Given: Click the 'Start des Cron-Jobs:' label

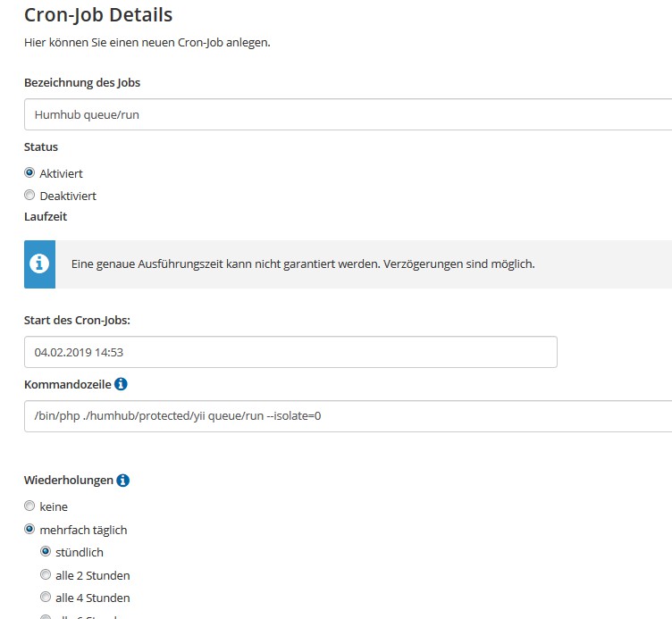Looking at the screenshot, I should point(77,320).
